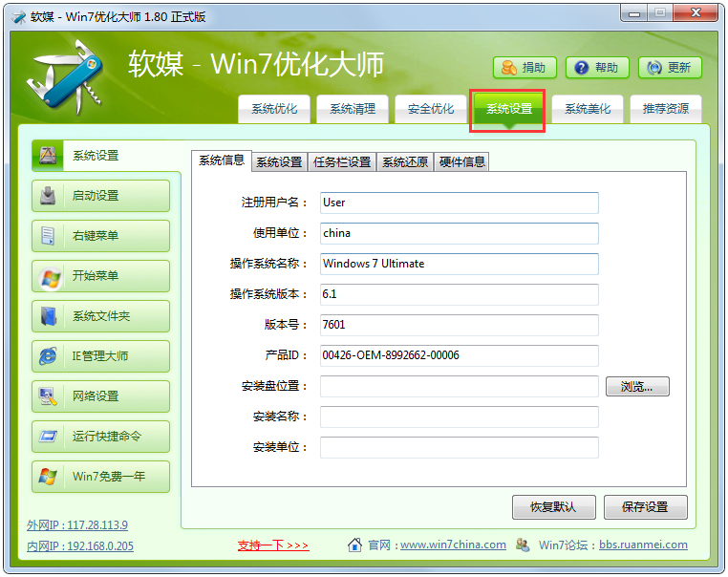
Task: Click the 外网IP 117.28.113.9 link
Action: (77, 525)
